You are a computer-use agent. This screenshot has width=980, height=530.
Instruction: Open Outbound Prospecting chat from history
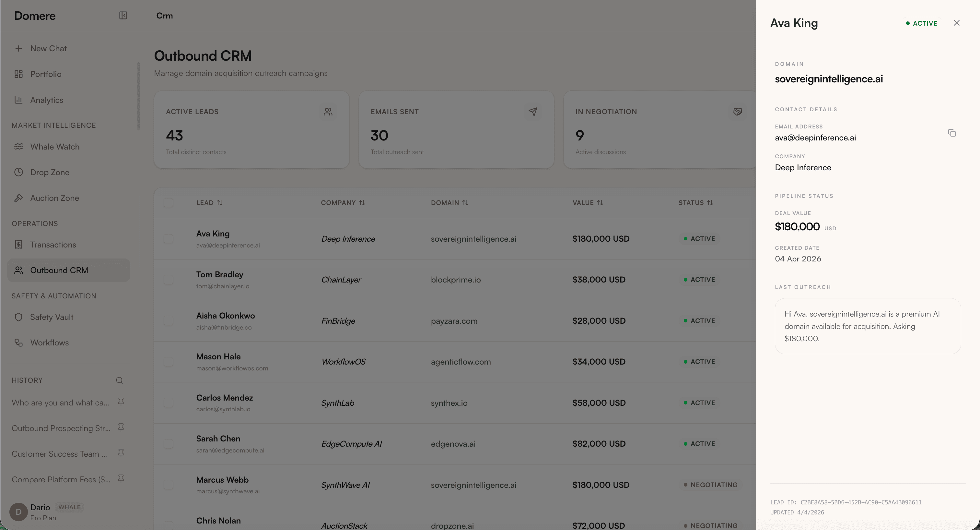pyautogui.click(x=60, y=428)
